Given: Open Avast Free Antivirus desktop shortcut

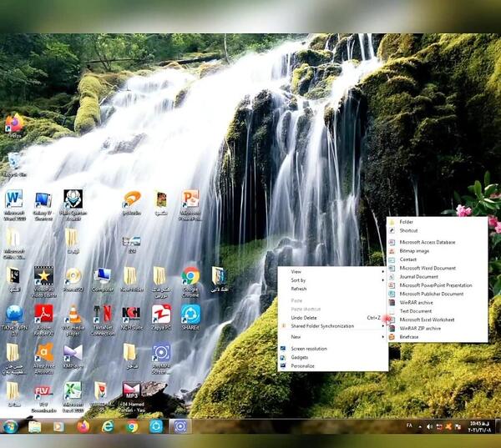Looking at the screenshot, I should coord(43,358).
